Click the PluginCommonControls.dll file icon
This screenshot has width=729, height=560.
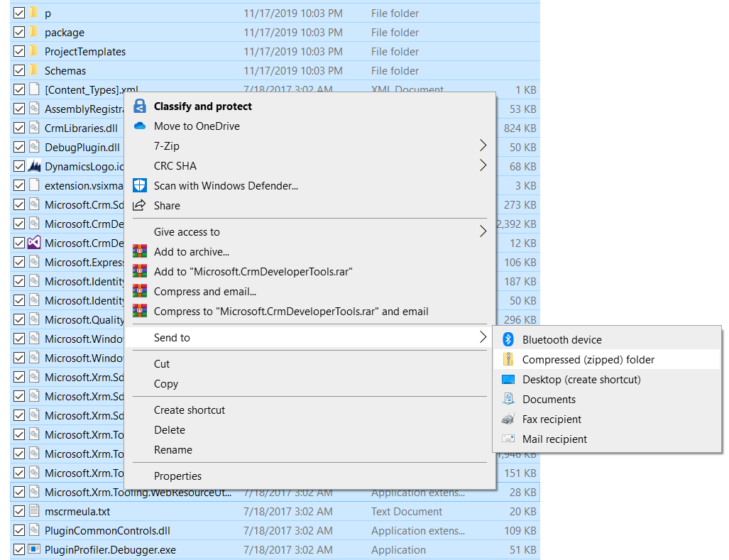tap(34, 529)
